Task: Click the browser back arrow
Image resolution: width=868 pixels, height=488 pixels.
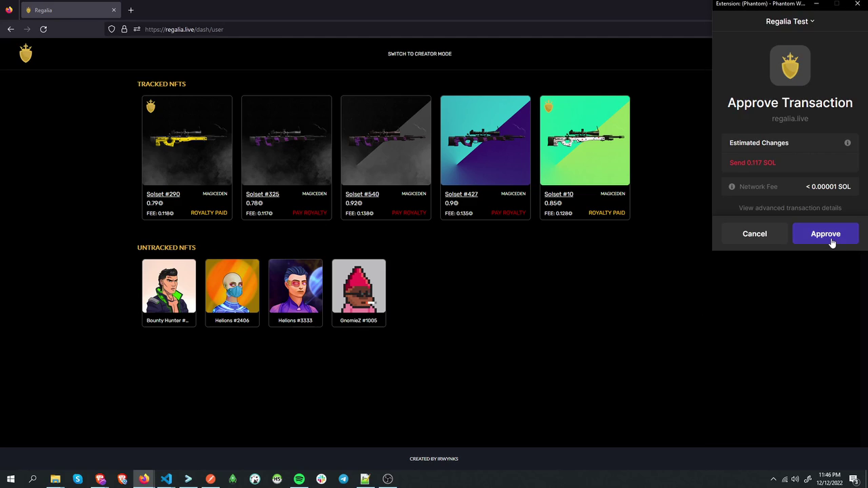Action: [10, 29]
